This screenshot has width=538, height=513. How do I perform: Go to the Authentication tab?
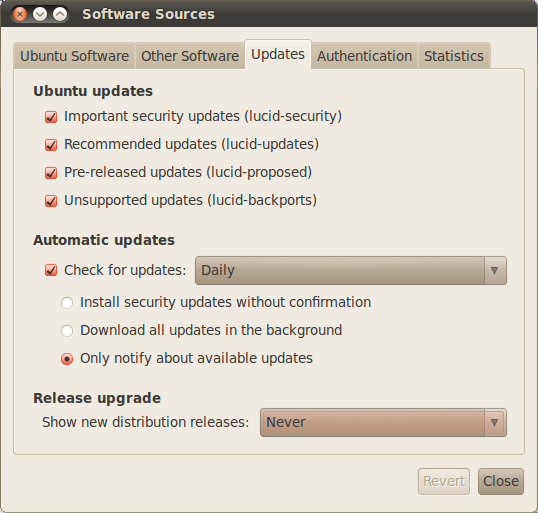point(364,56)
